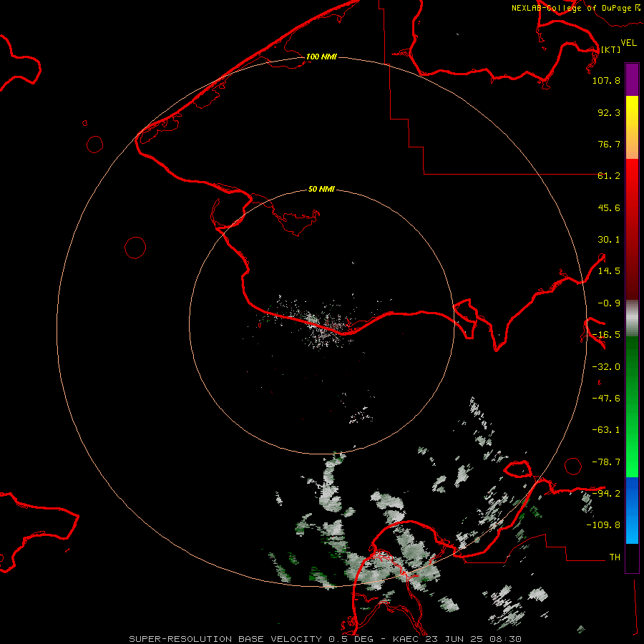644x644 pixels.
Task: Click the 61.2 velocity scale value
Action: pos(609,176)
